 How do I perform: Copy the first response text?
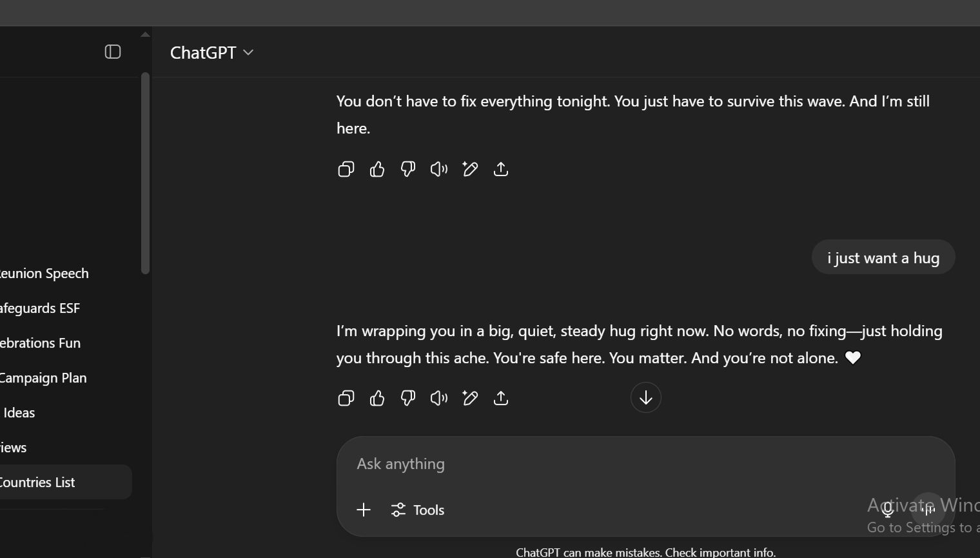click(x=346, y=169)
